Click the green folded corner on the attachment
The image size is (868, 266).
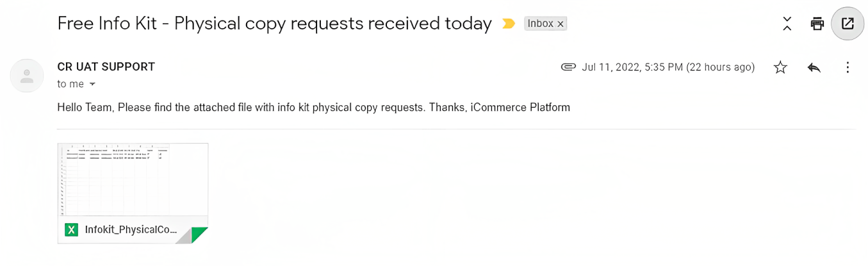point(200,235)
